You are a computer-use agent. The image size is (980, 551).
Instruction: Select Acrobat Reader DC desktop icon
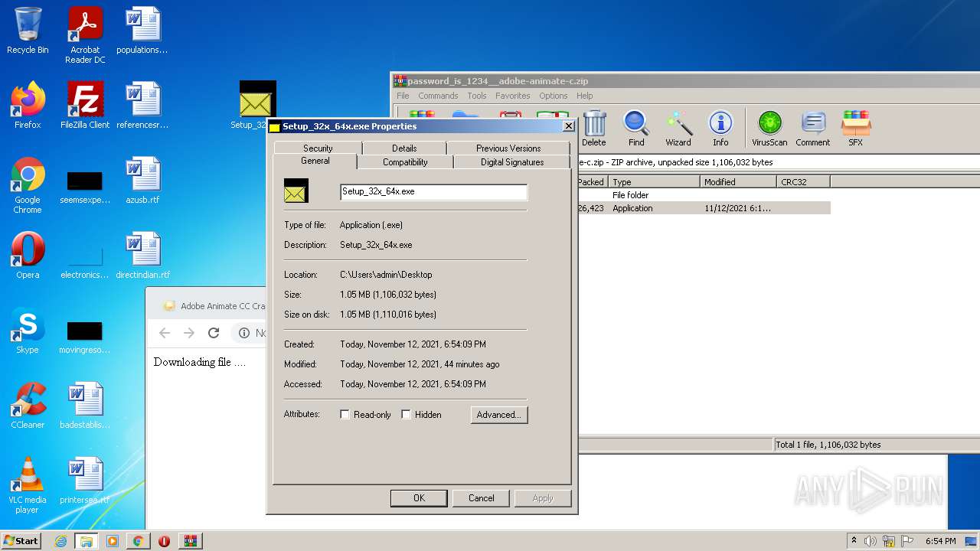coord(85,35)
